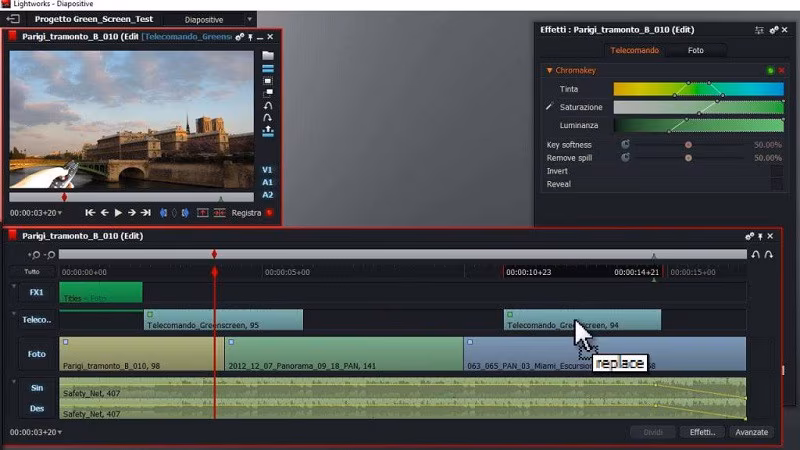
Task: Click the red record dot beside Registra
Action: [269, 213]
